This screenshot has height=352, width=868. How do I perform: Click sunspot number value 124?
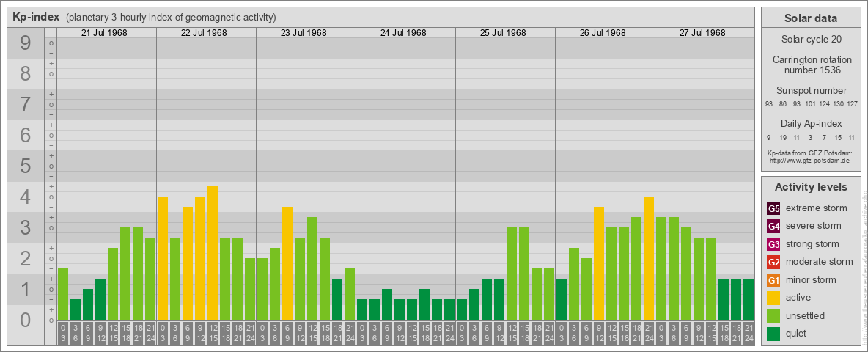click(x=824, y=105)
